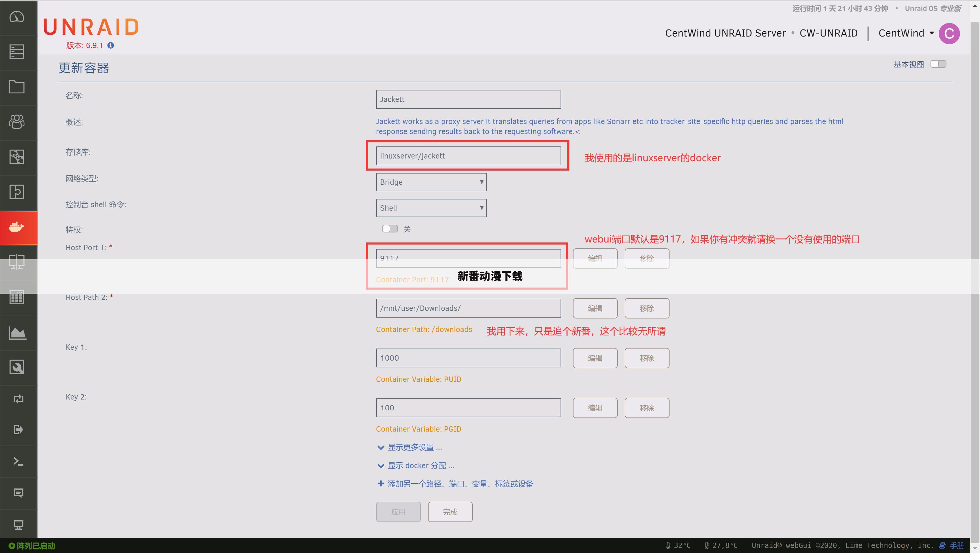Click the page scrollbar down arrow

(x=975, y=548)
